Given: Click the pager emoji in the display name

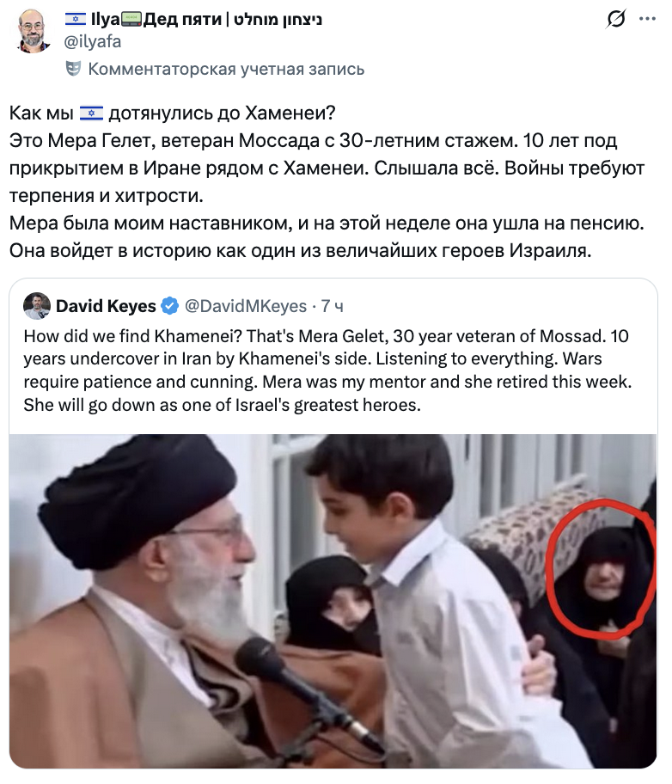Looking at the screenshot, I should (131, 20).
